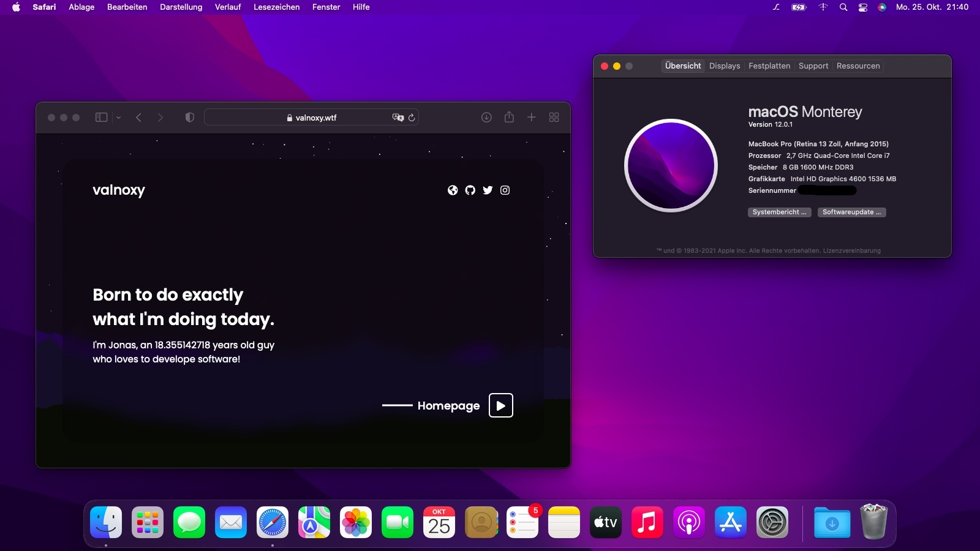Open System Preferences from the Dock
Viewport: 980px width, 551px height.
(772, 522)
